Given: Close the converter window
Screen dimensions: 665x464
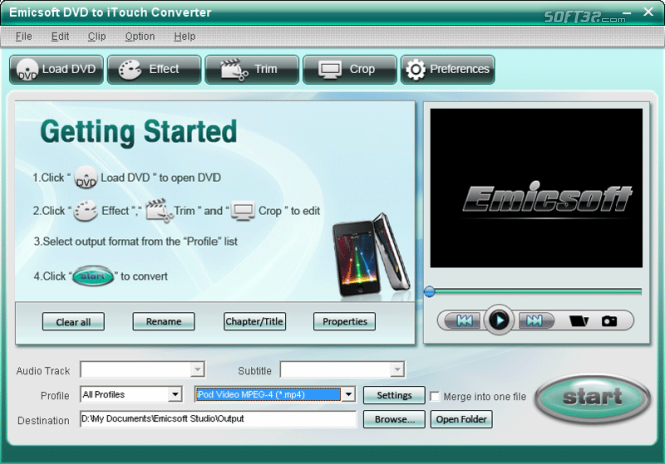Looking at the screenshot, I should point(648,12).
